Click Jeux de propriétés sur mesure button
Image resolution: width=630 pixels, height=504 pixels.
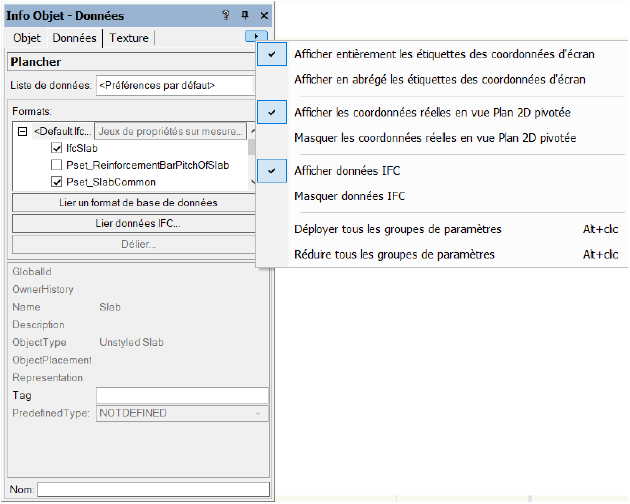[170, 131]
